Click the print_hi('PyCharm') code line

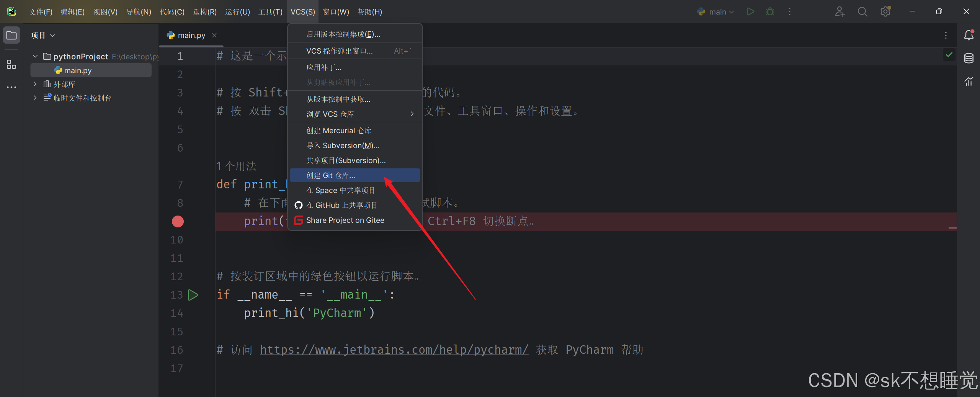pyautogui.click(x=309, y=313)
